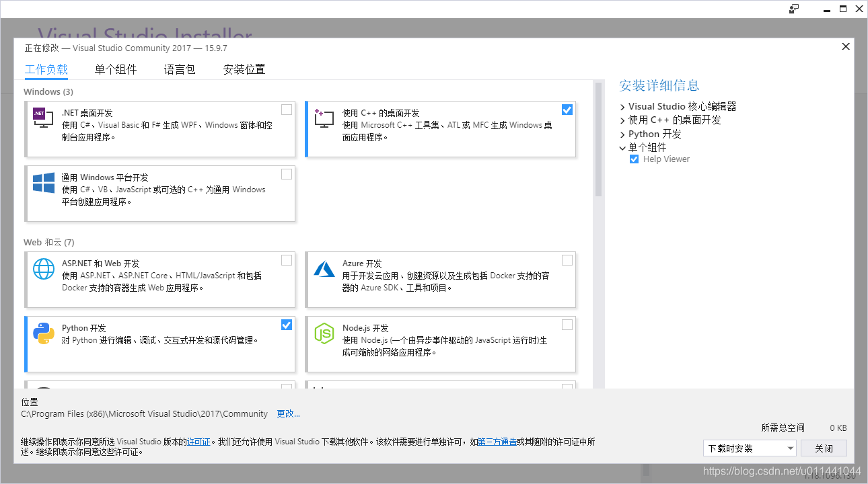Open the 下载时安装 install mode dropdown

750,448
